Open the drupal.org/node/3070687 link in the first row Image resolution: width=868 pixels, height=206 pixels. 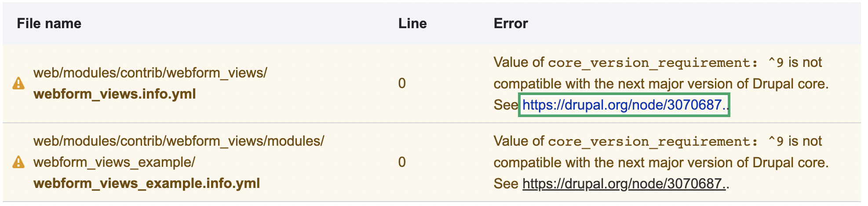coord(623,105)
